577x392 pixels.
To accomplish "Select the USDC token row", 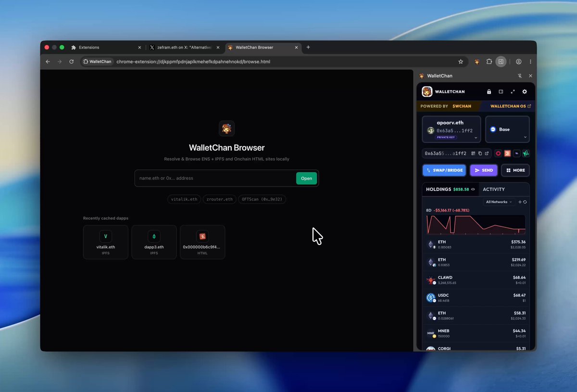I will (476, 298).
